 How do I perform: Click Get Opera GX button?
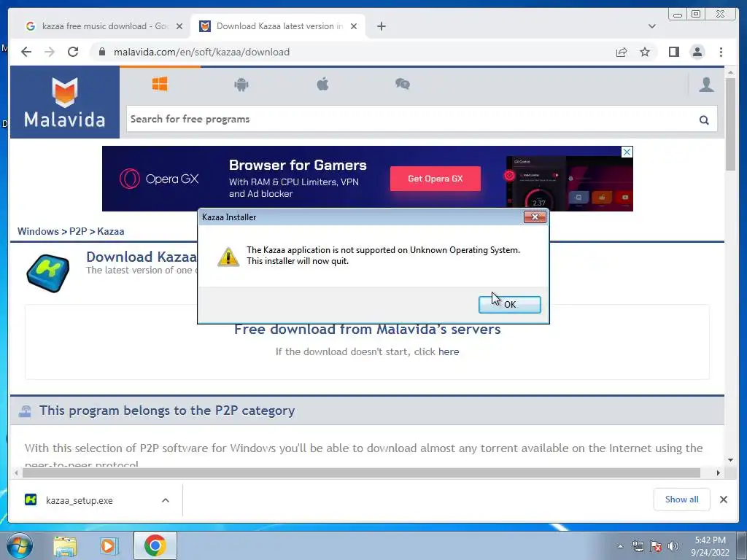click(435, 179)
